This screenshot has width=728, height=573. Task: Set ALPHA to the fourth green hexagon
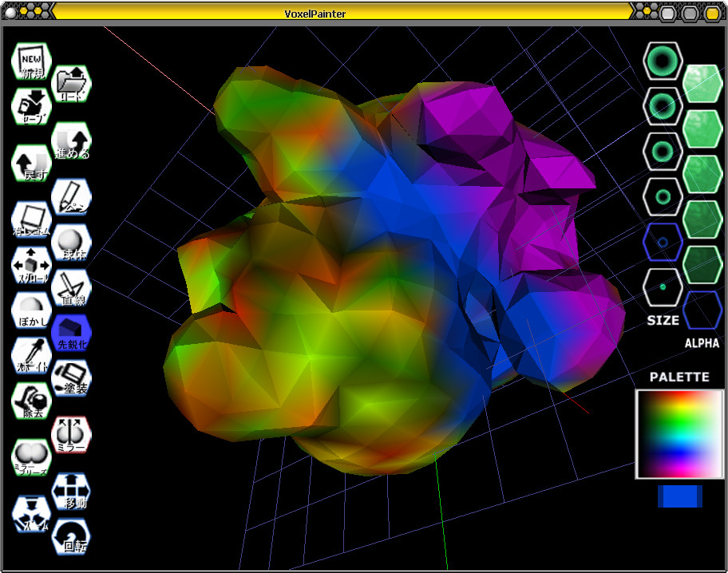pyautogui.click(x=703, y=219)
